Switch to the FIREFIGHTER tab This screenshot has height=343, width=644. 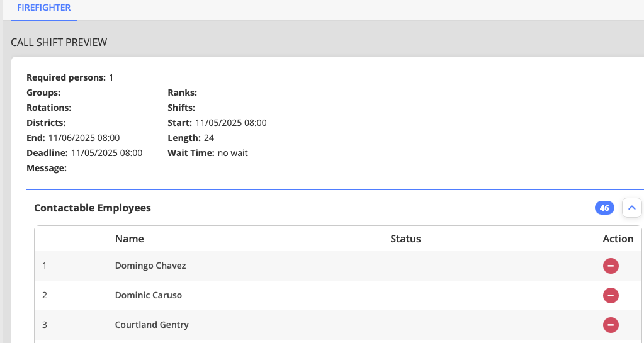pyautogui.click(x=43, y=8)
